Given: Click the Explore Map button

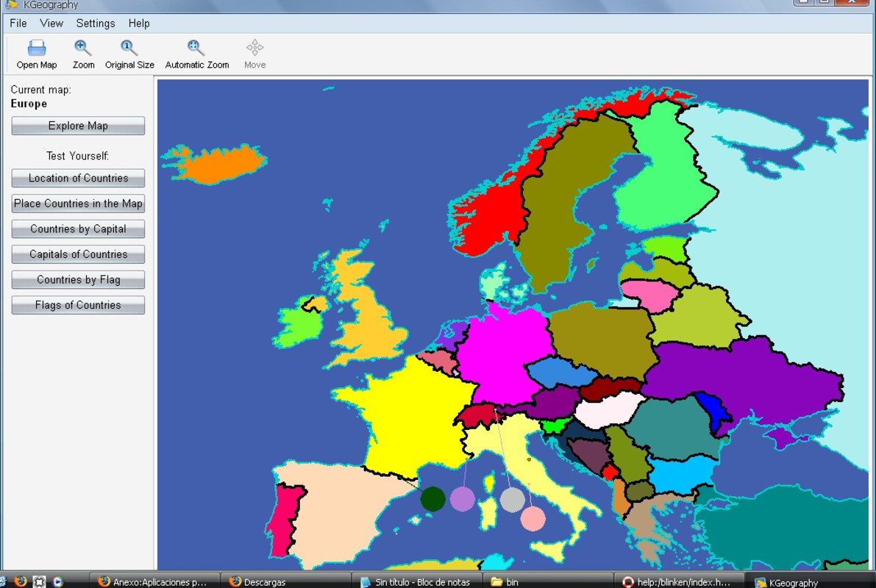Looking at the screenshot, I should coord(78,126).
